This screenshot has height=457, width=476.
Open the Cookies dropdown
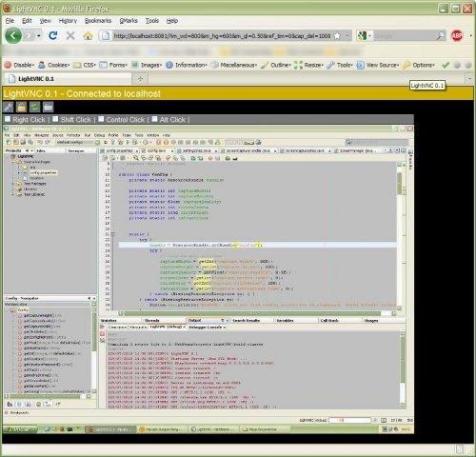(x=53, y=65)
